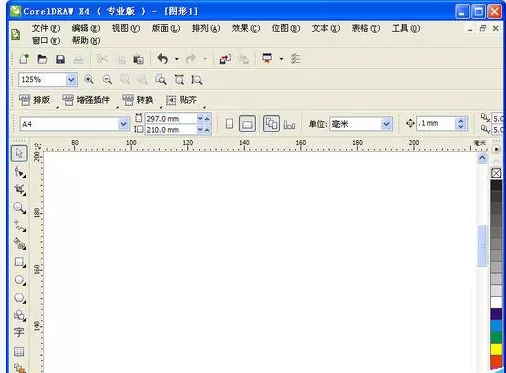Open the A4 paper size dropdown
Image resolution: width=506 pixels, height=373 pixels.
click(123, 124)
